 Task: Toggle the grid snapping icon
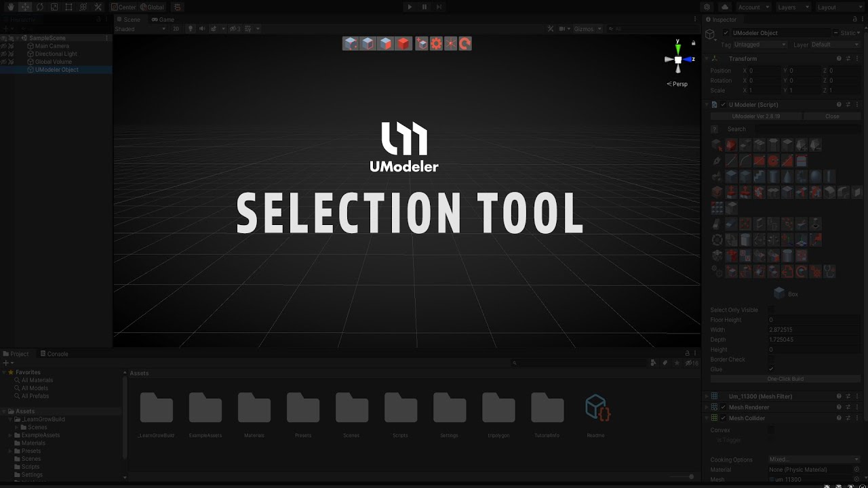[x=177, y=7]
